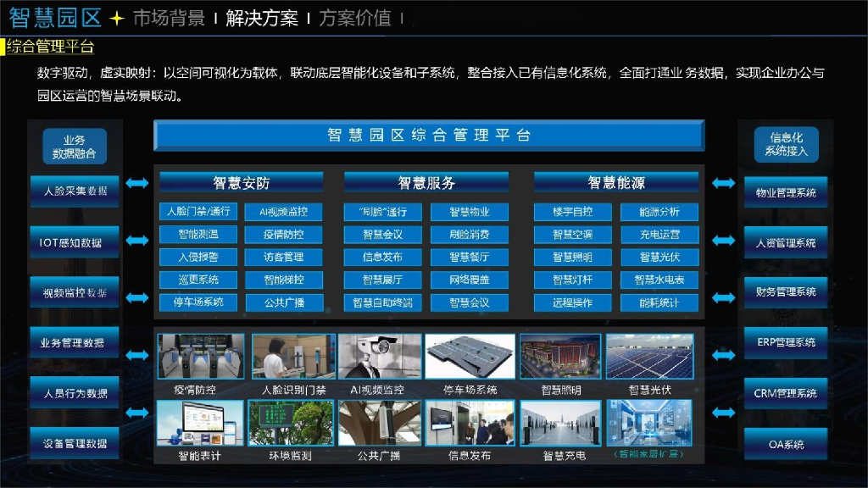The image size is (868, 488).
Task: Expand the 智慧安防 section header
Action: point(242,180)
